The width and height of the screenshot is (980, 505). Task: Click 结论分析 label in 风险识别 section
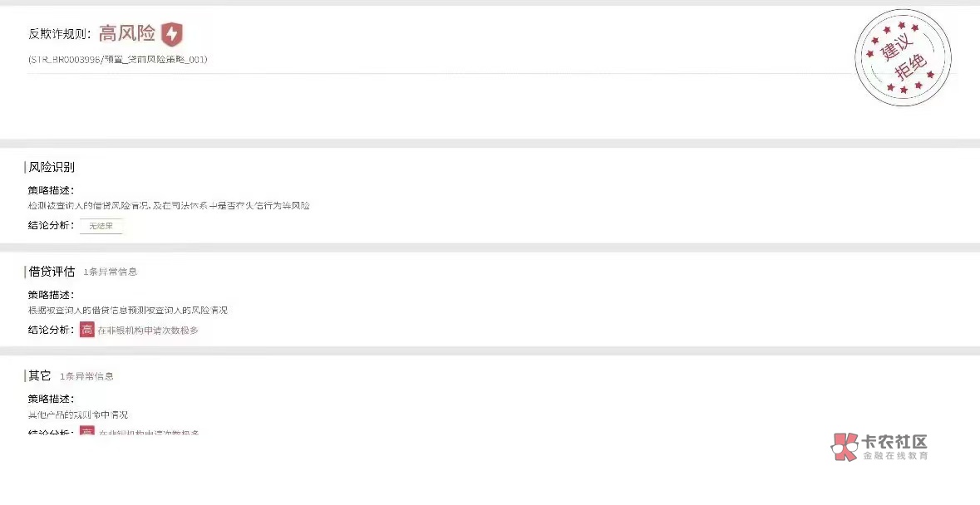(51, 226)
